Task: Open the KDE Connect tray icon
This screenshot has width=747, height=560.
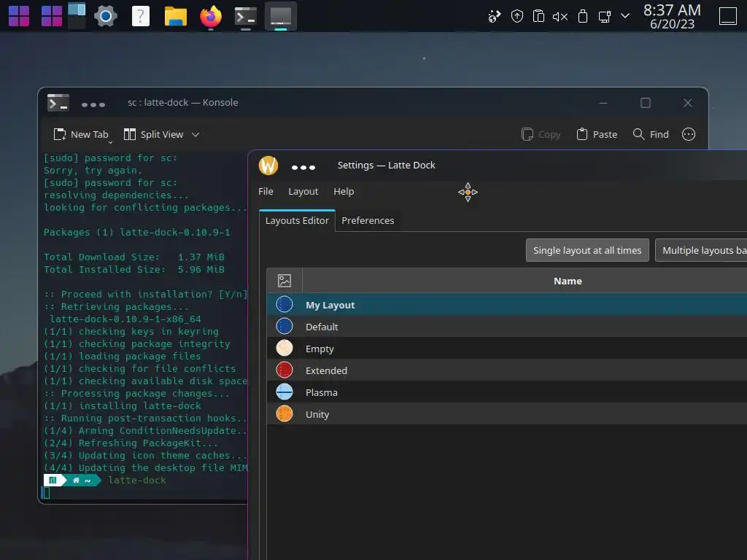Action: click(x=495, y=17)
